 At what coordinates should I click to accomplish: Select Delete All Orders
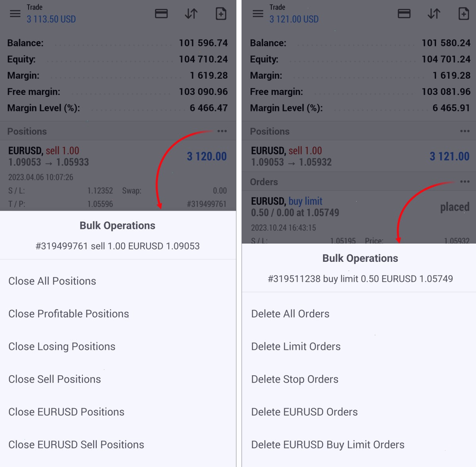[359, 314]
